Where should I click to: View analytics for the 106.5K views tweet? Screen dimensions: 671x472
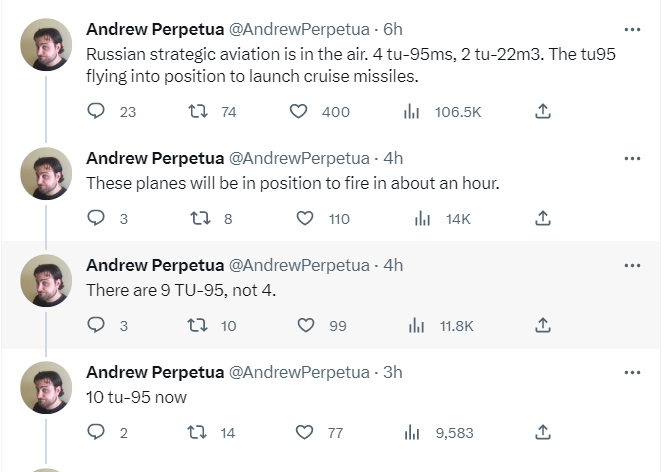coord(411,112)
